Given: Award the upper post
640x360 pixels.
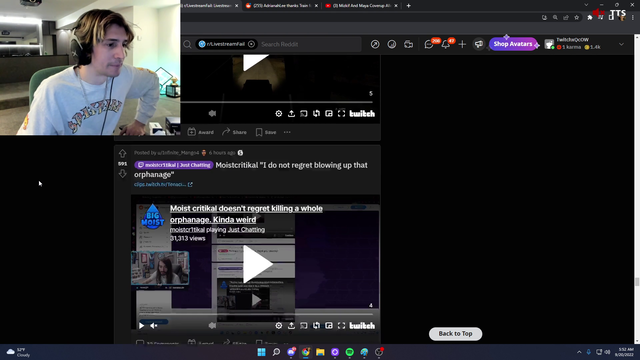Looking at the screenshot, I should pyautogui.click(x=200, y=132).
